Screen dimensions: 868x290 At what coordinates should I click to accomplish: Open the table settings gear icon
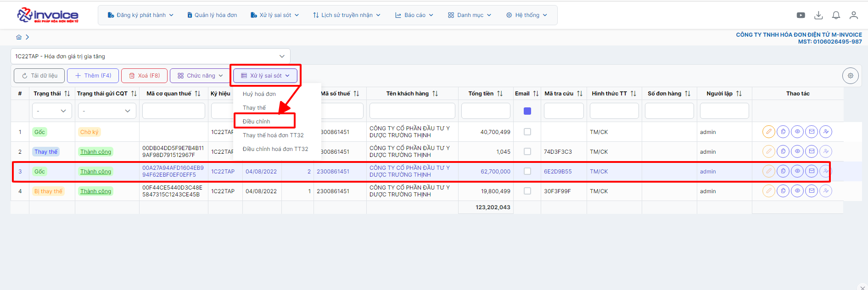point(851,76)
